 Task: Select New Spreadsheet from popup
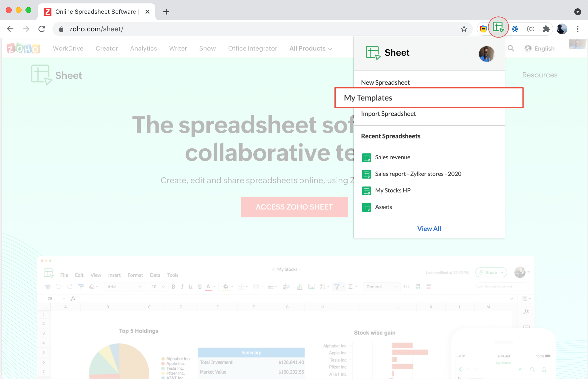click(385, 82)
